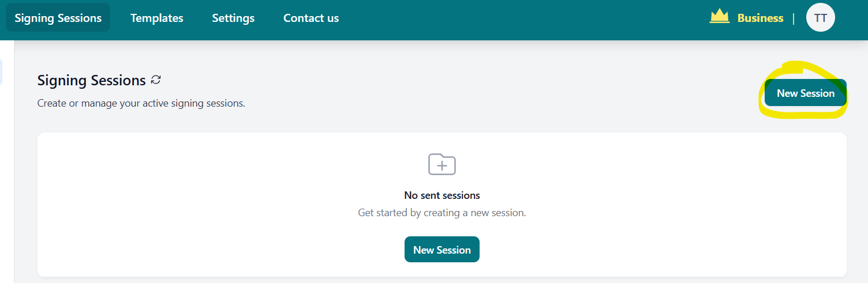Click the No sent sessions message
The height and width of the screenshot is (283, 868).
[x=442, y=195]
